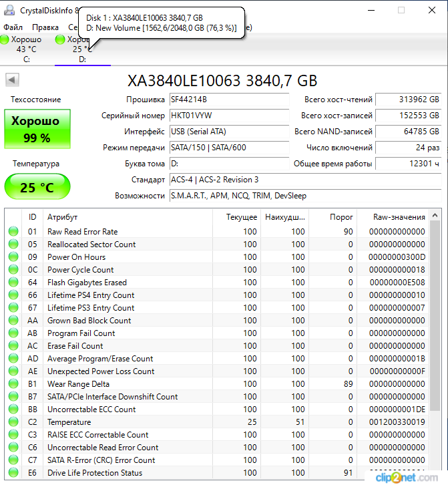
Task: Click the previous disk arrow button
Action: pyautogui.click(x=12, y=79)
